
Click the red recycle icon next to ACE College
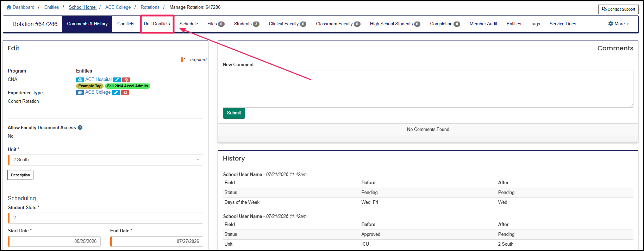tap(125, 93)
